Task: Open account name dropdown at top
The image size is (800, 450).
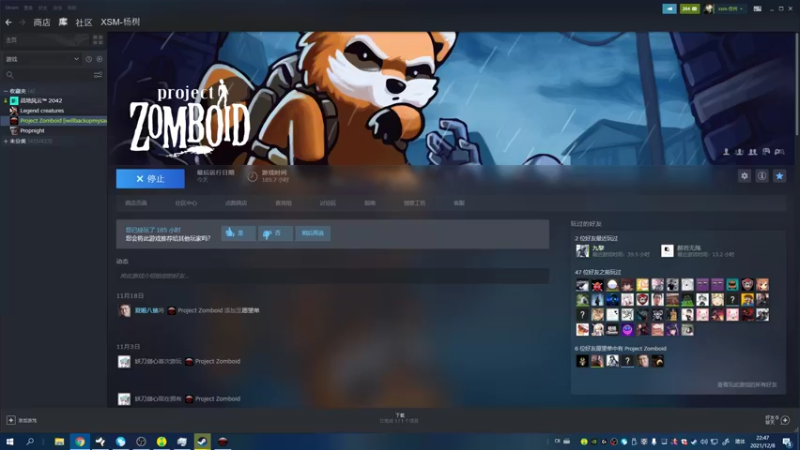Action: (730, 9)
